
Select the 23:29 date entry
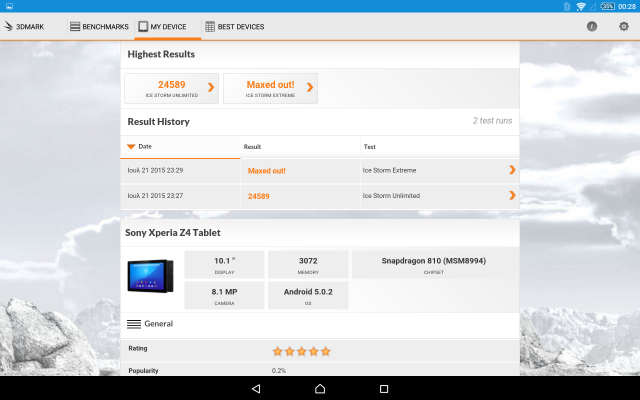155,170
